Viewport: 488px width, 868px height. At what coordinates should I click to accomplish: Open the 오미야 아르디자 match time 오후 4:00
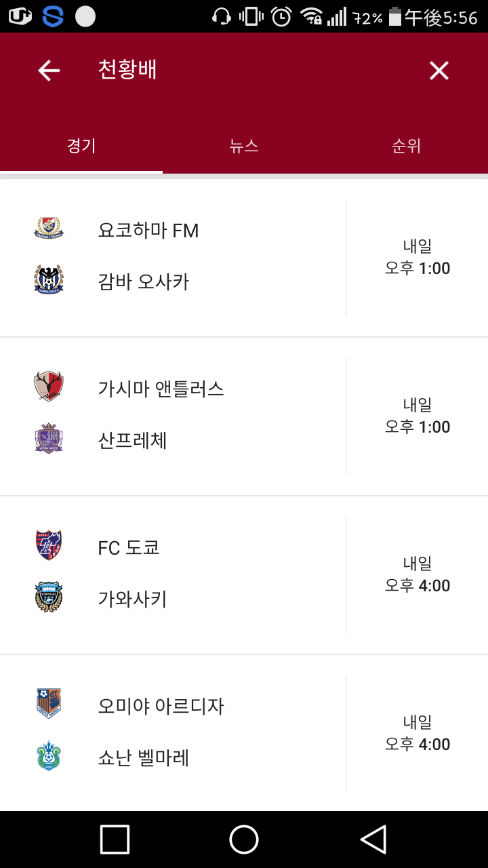(418, 744)
